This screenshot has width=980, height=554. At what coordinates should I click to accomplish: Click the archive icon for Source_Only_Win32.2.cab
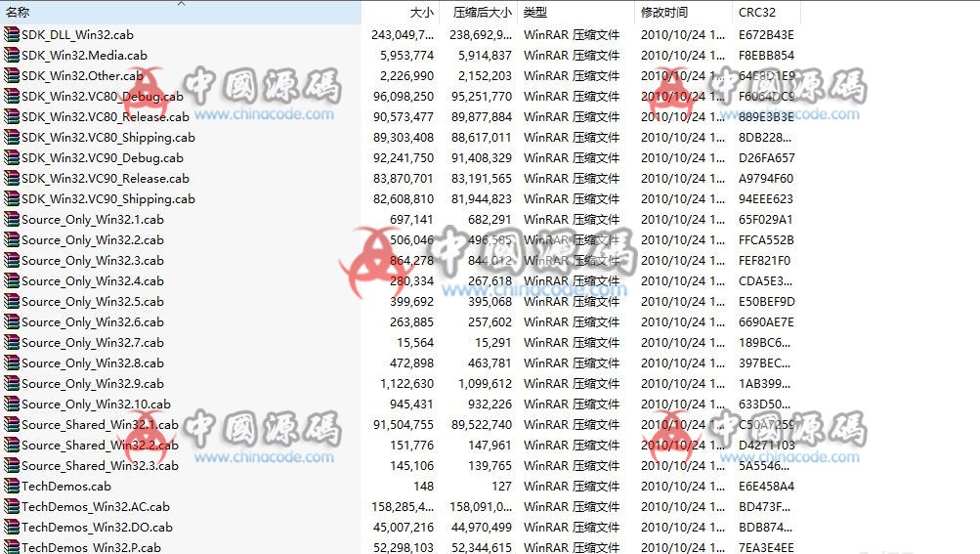[12, 239]
